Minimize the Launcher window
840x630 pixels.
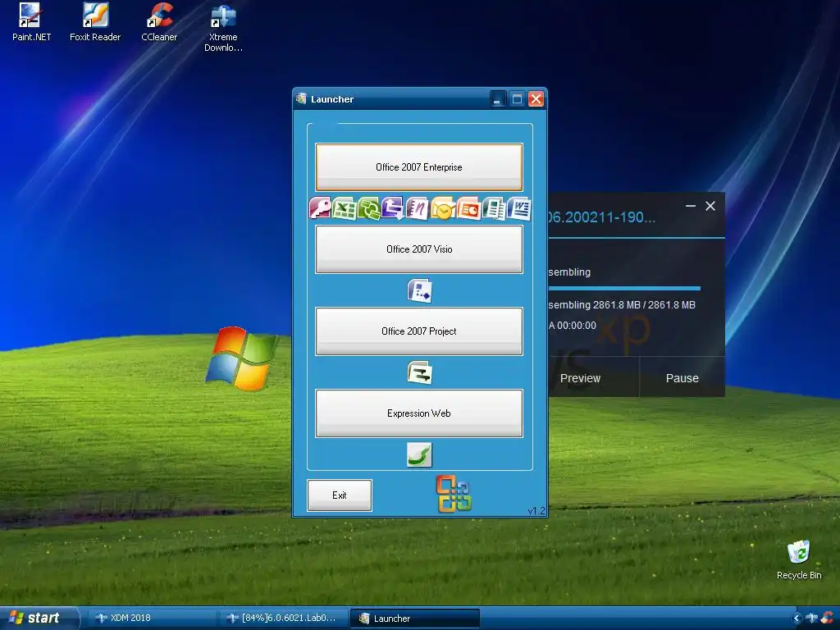pyautogui.click(x=498, y=98)
